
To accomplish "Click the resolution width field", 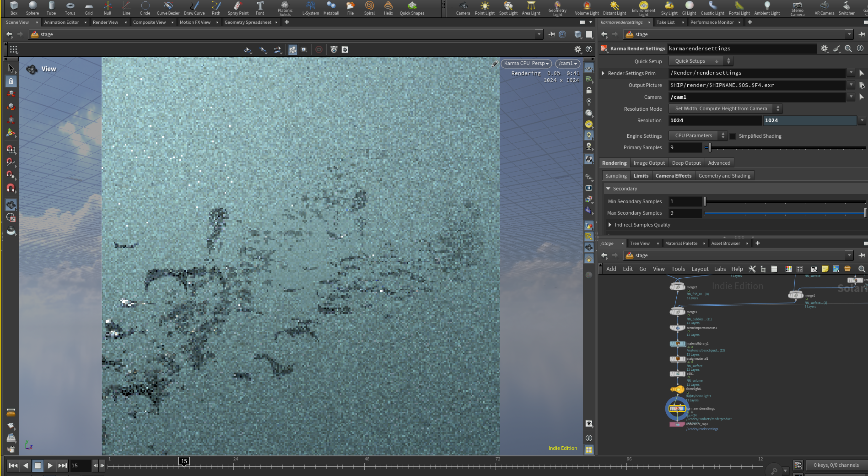I will coord(715,120).
